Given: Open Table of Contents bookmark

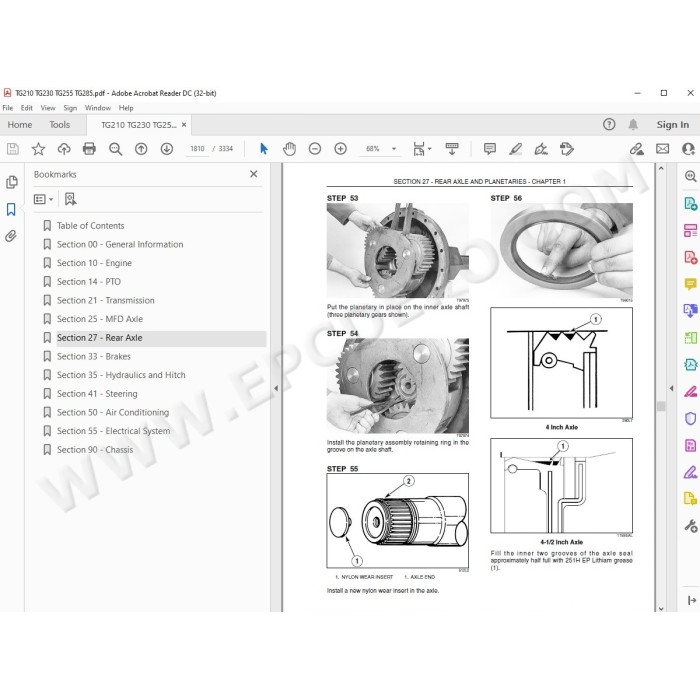Looking at the screenshot, I should pyautogui.click(x=91, y=225).
